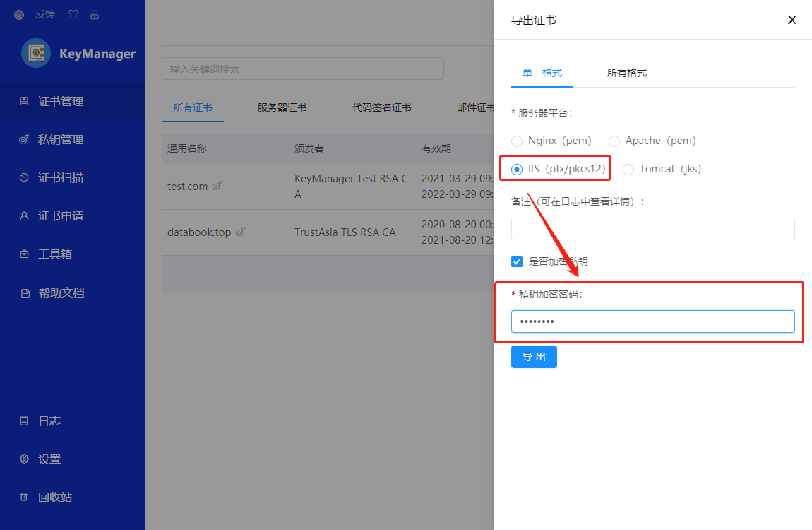Viewport: 812px width, 530px height.
Task: Open 证书扫描 from the sidebar
Action: point(61,178)
